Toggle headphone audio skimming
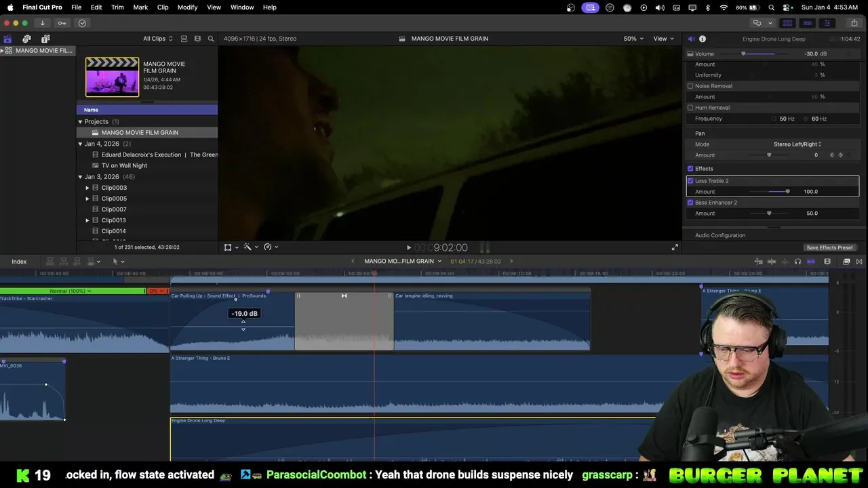Screen dimensions: 868x488 [x=797, y=262]
